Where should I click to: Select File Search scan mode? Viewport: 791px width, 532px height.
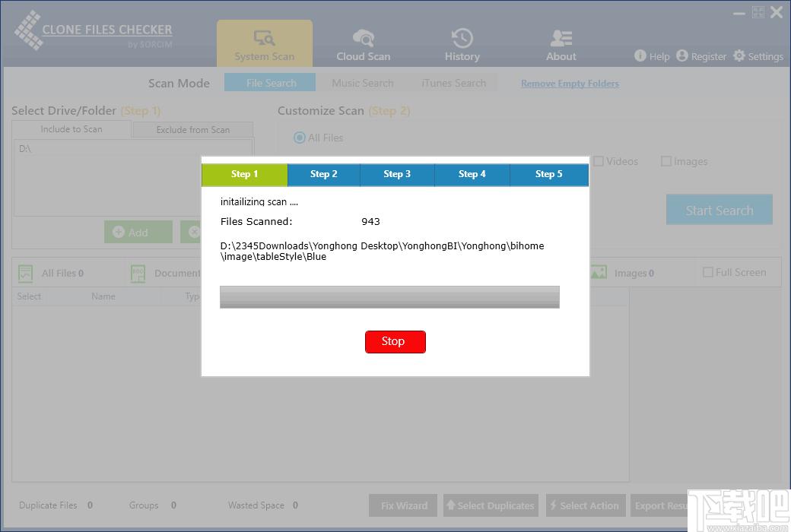coord(270,83)
